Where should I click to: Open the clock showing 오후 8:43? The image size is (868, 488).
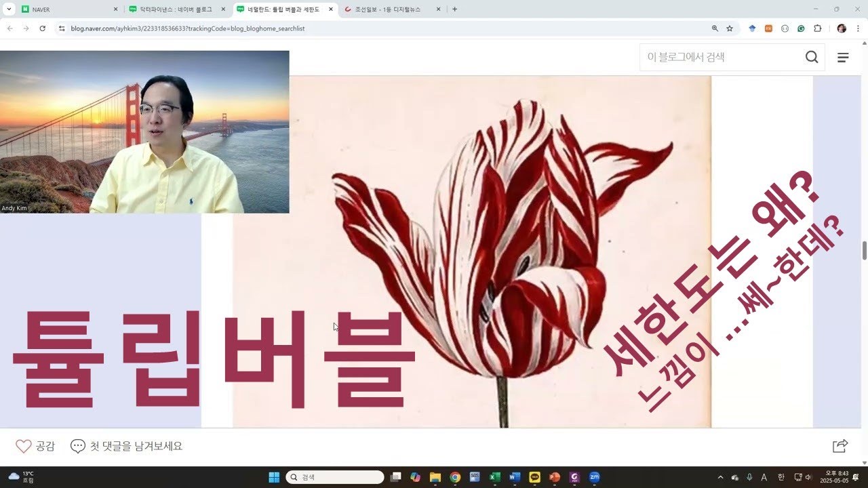(833, 477)
